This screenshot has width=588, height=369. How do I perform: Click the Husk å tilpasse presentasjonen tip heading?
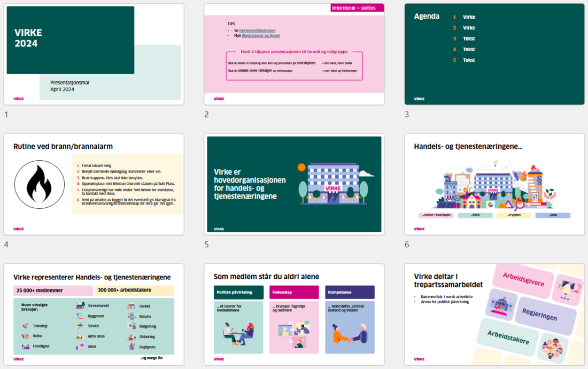click(294, 52)
